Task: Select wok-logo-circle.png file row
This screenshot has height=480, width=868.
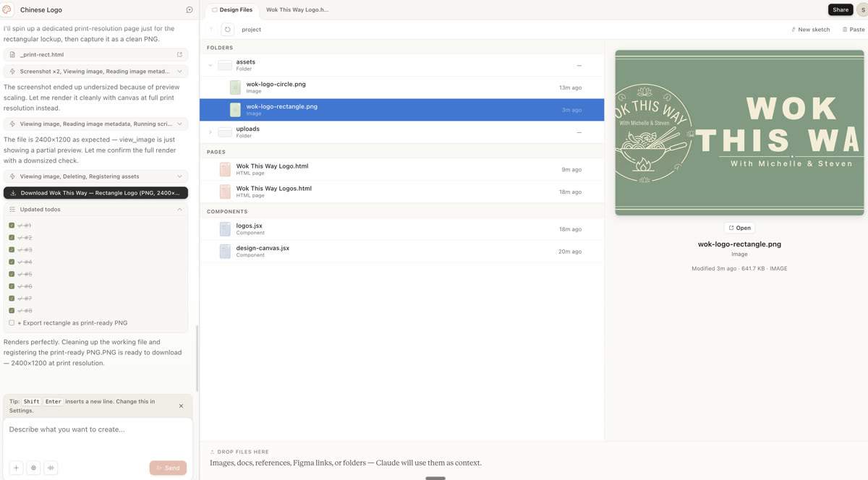Action: (401, 87)
